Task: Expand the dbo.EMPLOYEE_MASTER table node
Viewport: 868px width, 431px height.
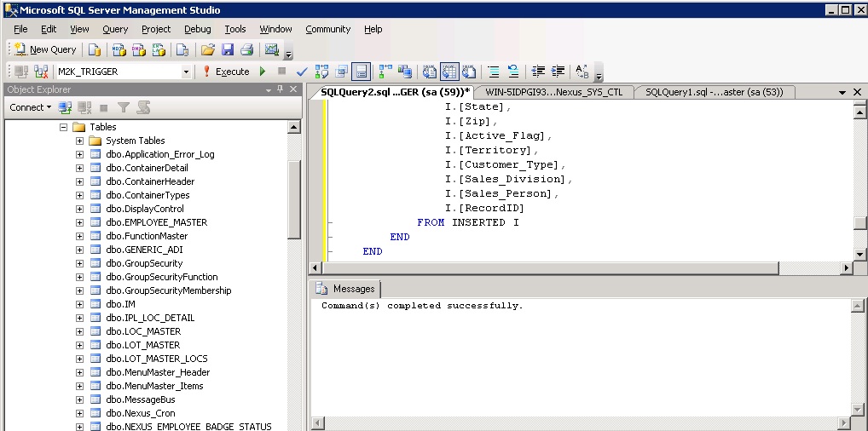Action: (x=79, y=222)
